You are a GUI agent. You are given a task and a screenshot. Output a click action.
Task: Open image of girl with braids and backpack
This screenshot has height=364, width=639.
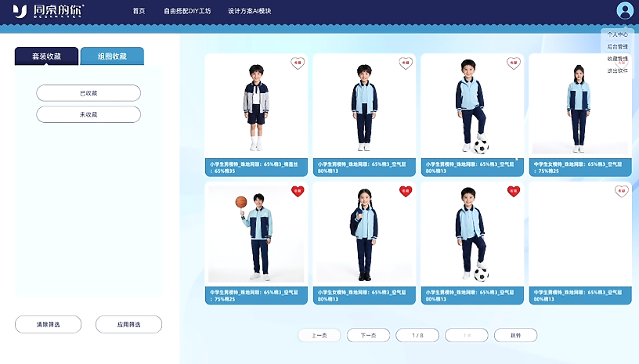[x=364, y=235]
